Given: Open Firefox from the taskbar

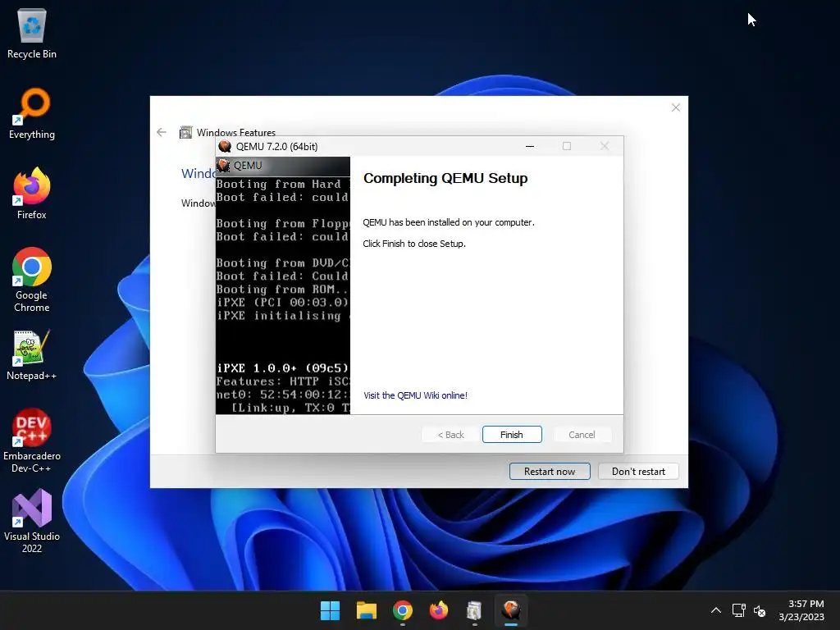Looking at the screenshot, I should click(x=439, y=610).
